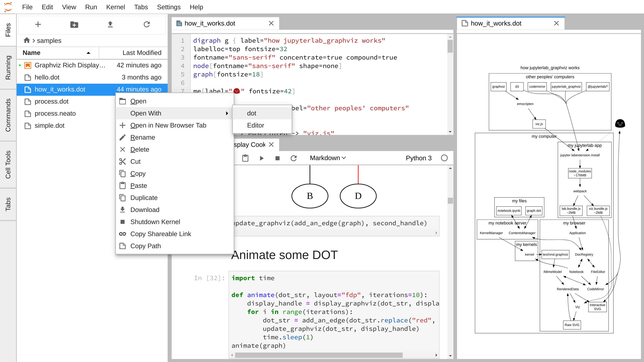Click the upload files icon

pyautogui.click(x=110, y=25)
